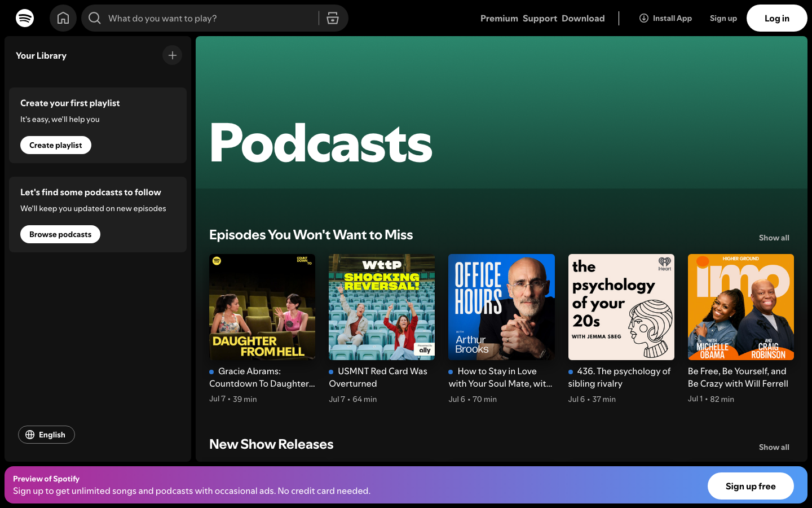This screenshot has height=508, width=812.
Task: Click the 'Episodes You Won't Want to Miss' heading
Action: 311,235
